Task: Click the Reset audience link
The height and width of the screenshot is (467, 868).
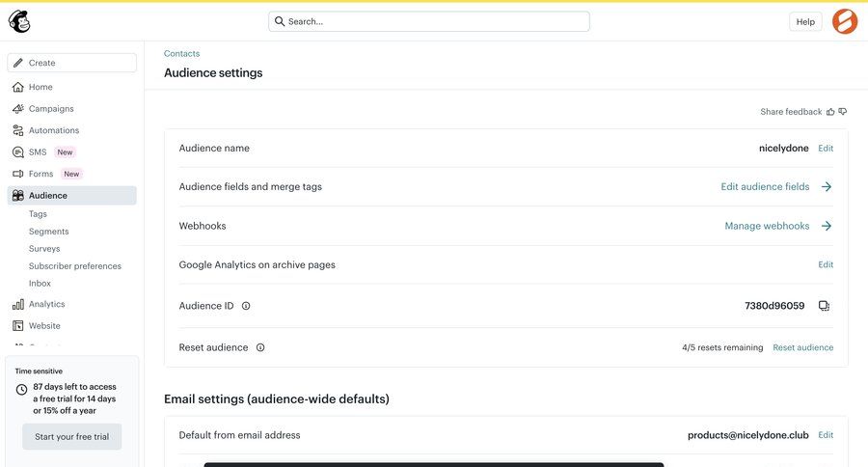Action: pyautogui.click(x=802, y=347)
